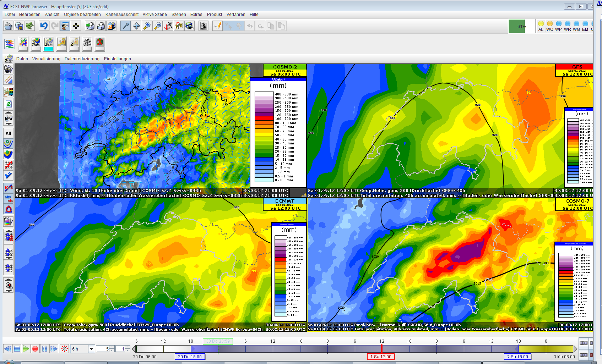
Task: Click the undo arrow icon
Action: [44, 26]
